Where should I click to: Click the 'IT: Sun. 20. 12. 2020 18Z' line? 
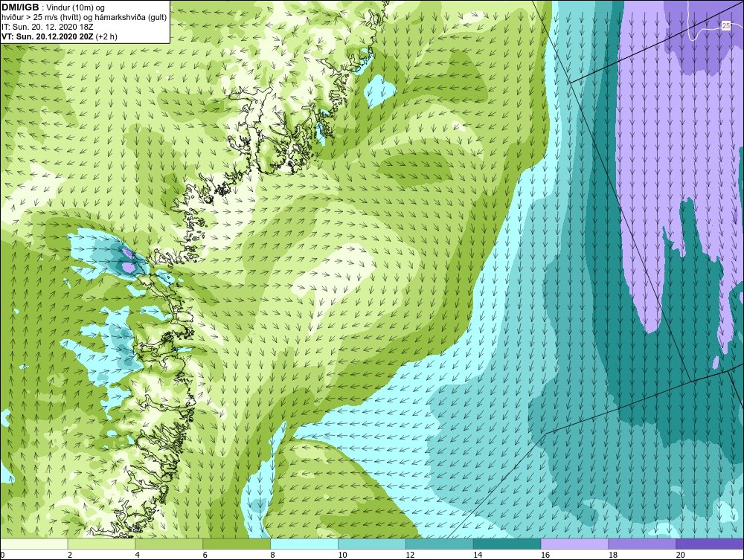click(x=48, y=27)
